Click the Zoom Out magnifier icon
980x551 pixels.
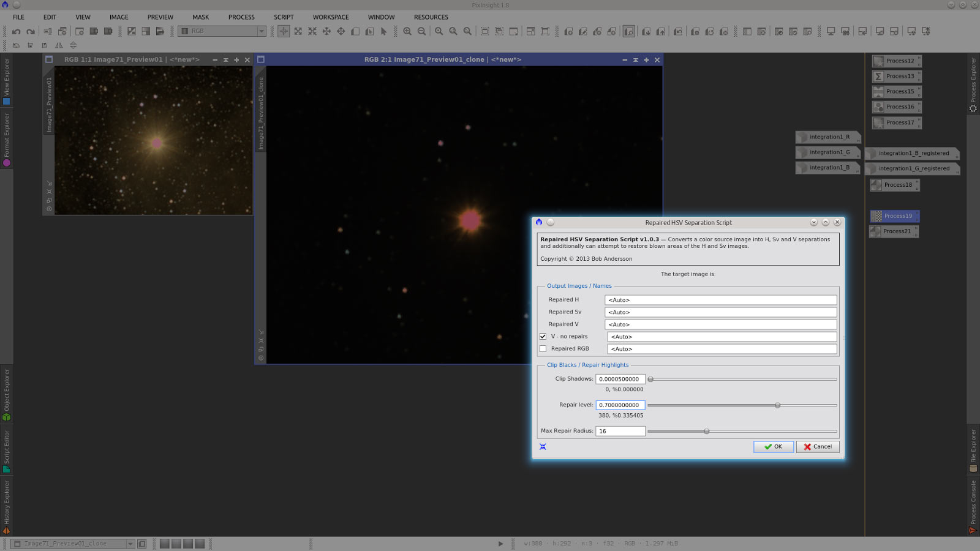pos(421,31)
